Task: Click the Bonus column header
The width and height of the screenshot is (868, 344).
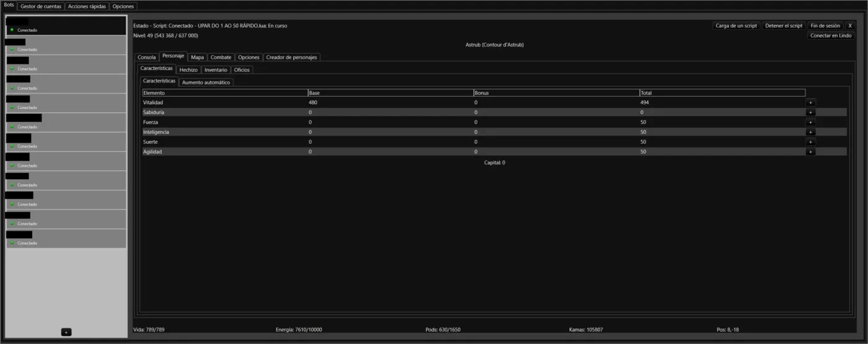Action: [x=557, y=93]
